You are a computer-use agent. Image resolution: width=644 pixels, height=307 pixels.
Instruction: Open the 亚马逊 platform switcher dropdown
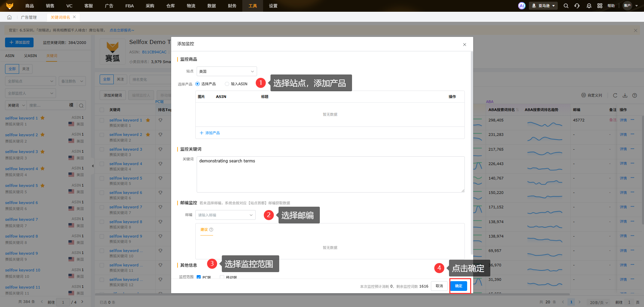tap(543, 6)
